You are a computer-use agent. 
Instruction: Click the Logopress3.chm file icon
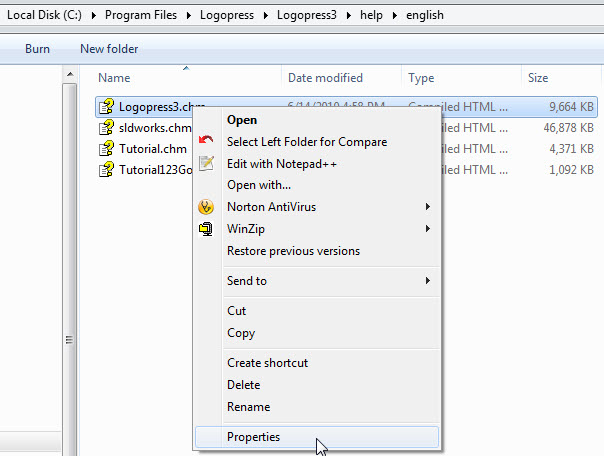(106, 107)
